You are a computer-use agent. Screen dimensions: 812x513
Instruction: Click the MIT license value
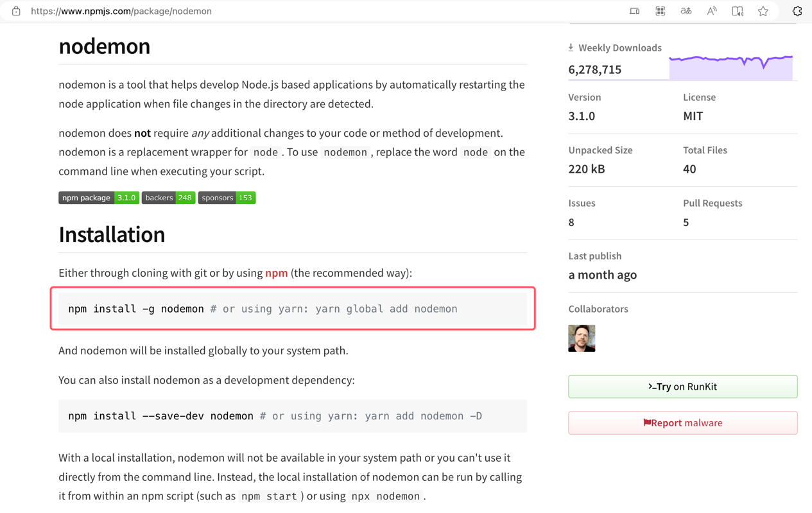tap(693, 116)
